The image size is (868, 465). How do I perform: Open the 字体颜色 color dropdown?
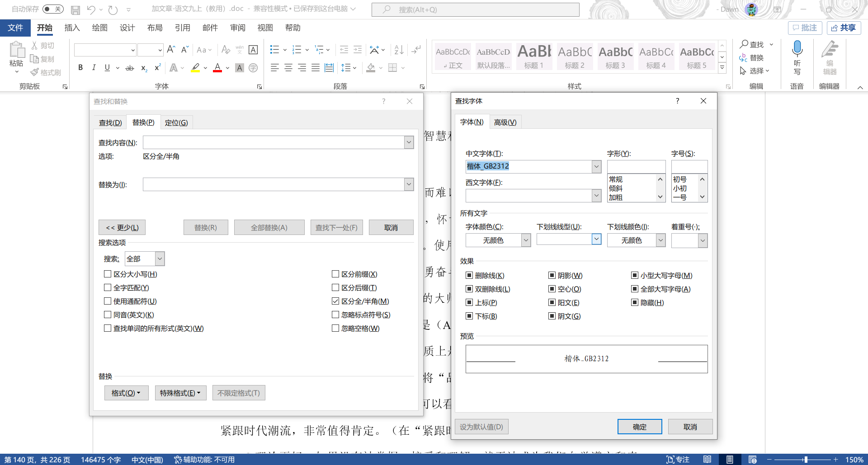coord(526,240)
